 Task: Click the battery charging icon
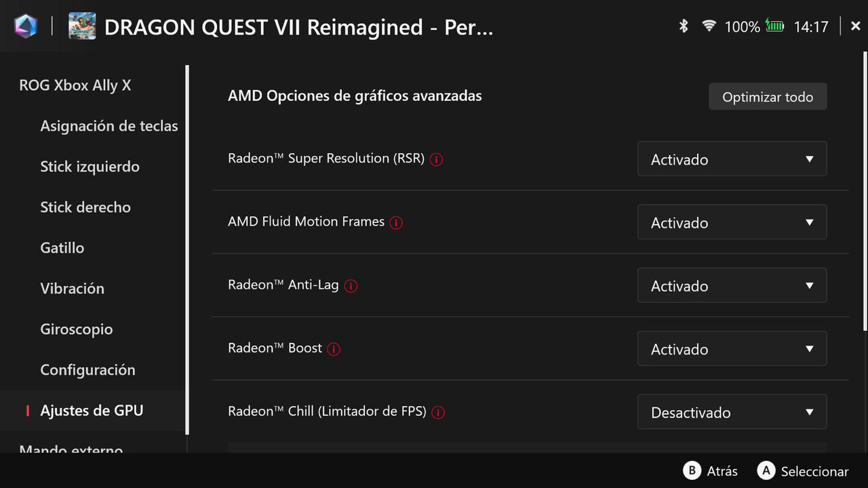point(774,26)
